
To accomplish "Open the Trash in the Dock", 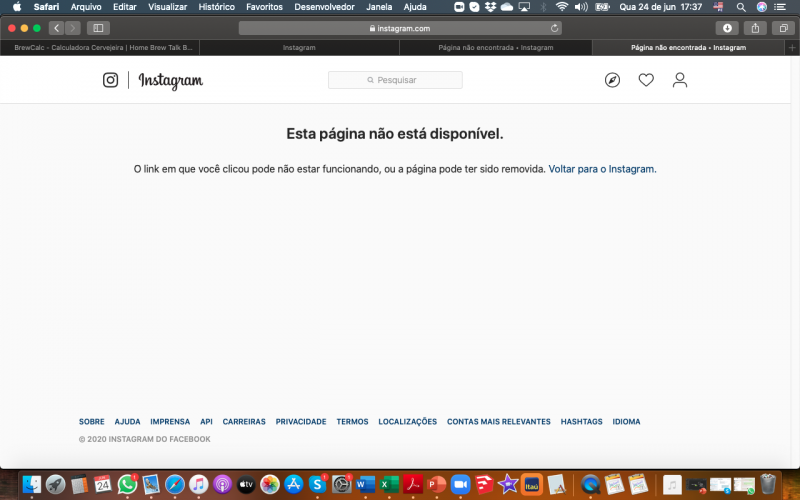I will (x=768, y=484).
